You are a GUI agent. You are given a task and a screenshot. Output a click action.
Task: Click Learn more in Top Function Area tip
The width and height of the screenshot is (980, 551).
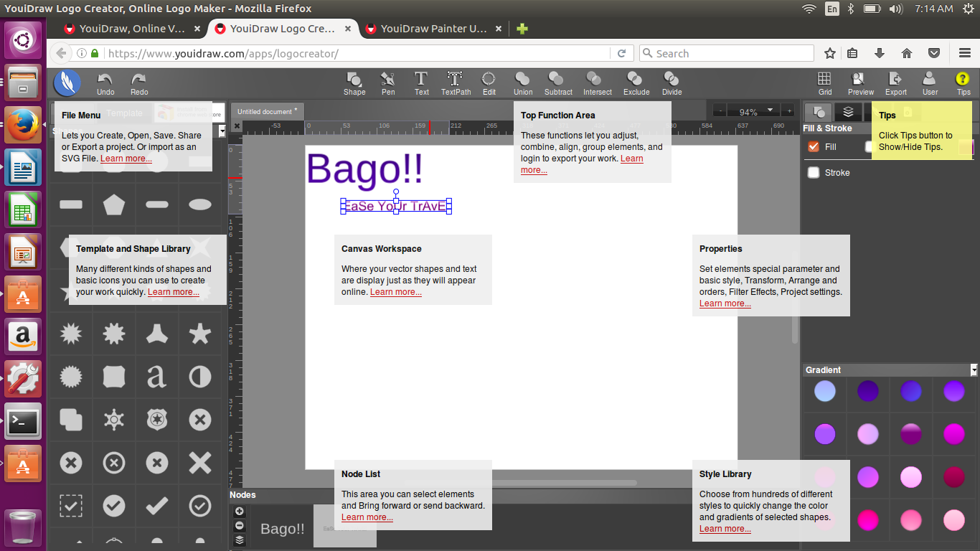point(582,164)
